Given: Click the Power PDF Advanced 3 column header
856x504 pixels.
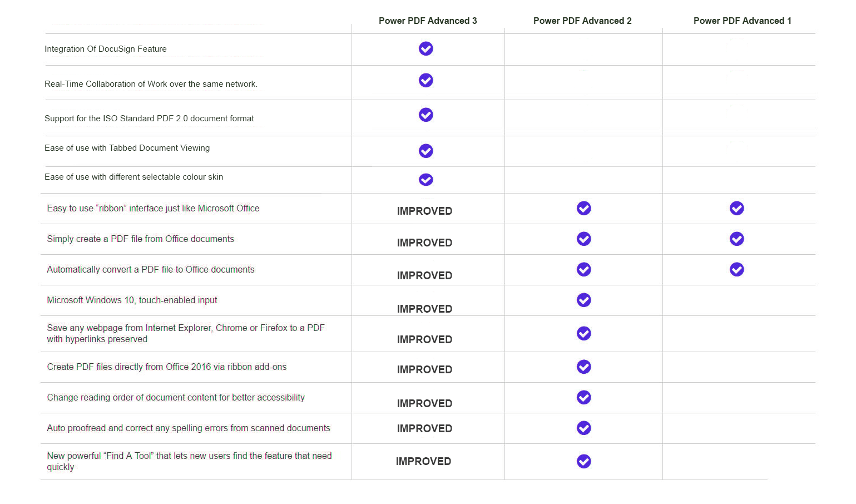Looking at the screenshot, I should pos(428,21).
